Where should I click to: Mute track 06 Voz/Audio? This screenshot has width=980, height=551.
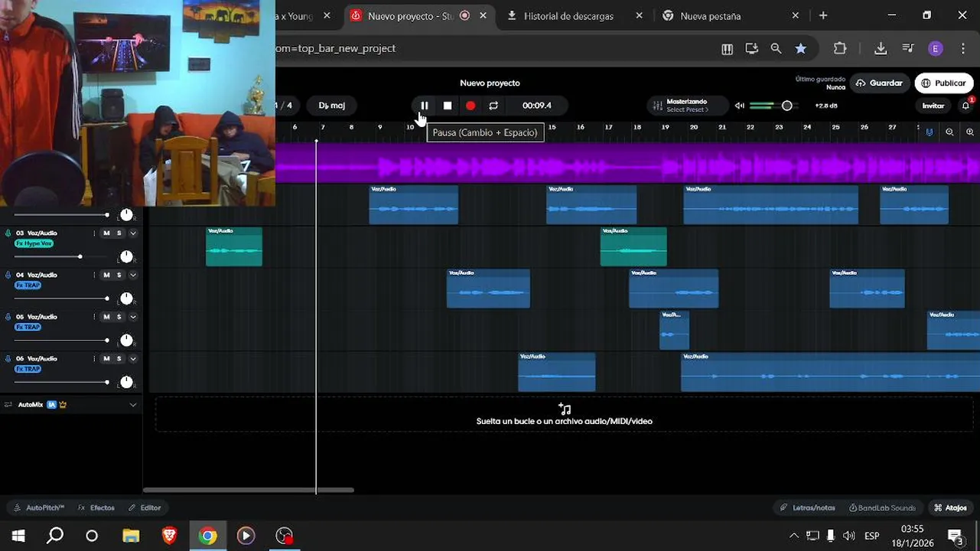click(x=106, y=358)
